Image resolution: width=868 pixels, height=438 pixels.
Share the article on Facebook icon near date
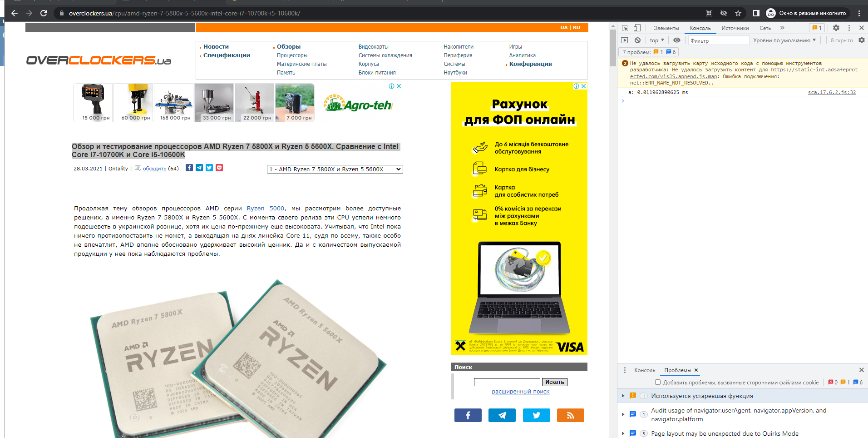coord(189,168)
